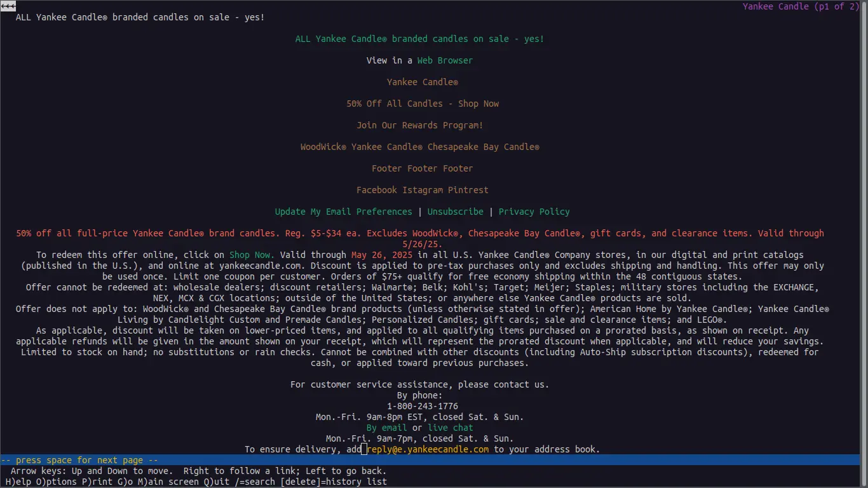Click 'Mon.-Fri. 9am-8pm EST, closed Sat. & Sun.' line

coord(420,417)
